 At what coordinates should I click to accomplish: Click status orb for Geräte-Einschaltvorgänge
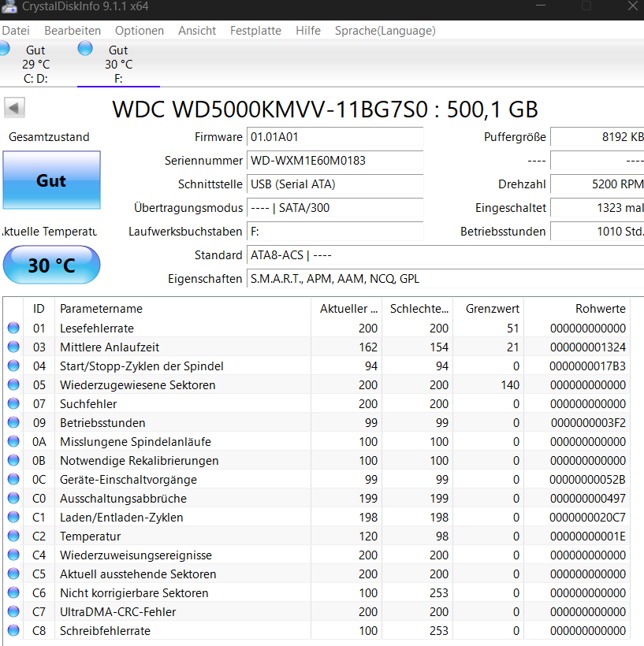pos(13,479)
